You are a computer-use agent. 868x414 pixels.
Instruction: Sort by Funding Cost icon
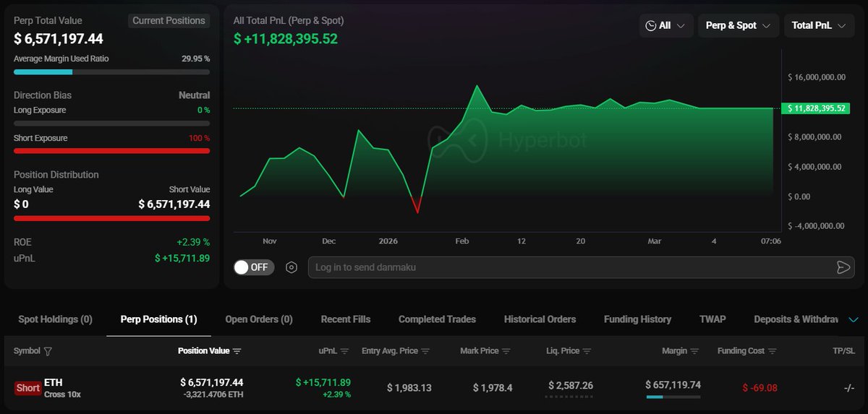773,351
